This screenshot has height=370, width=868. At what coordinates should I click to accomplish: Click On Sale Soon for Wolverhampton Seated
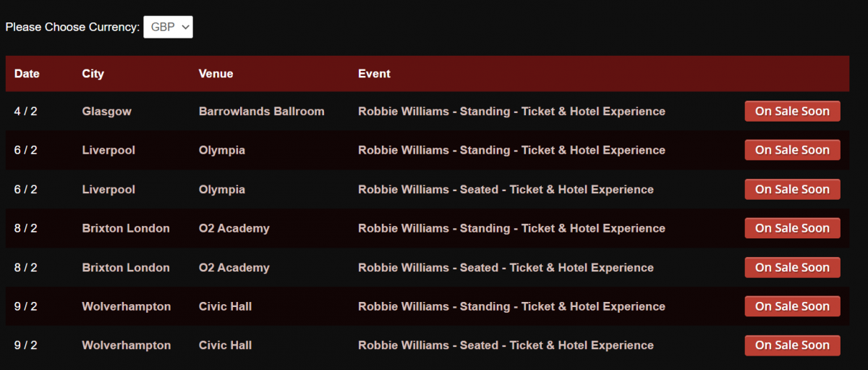792,345
